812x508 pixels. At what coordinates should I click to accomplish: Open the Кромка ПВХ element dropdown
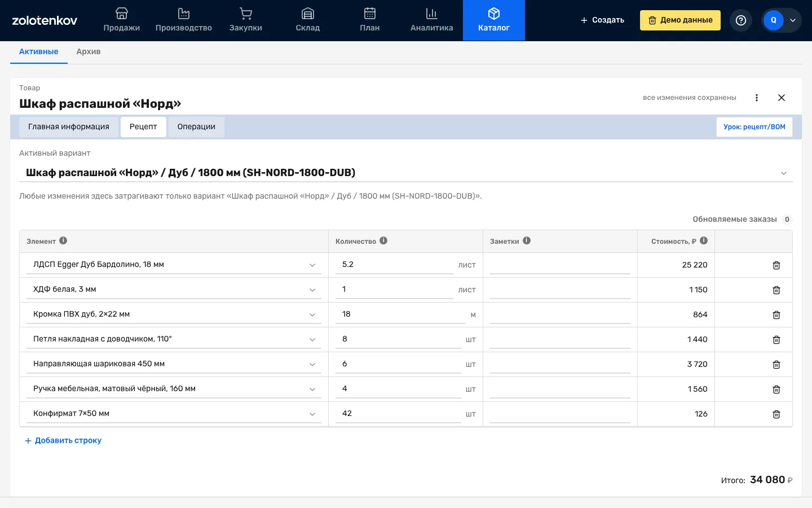click(174, 314)
